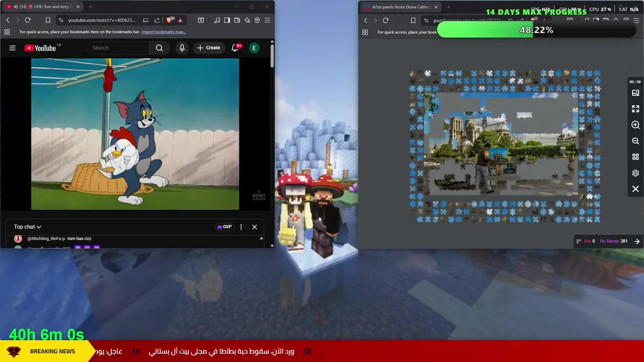
Task: Open Brave Wallet icon
Action: click(237, 20)
